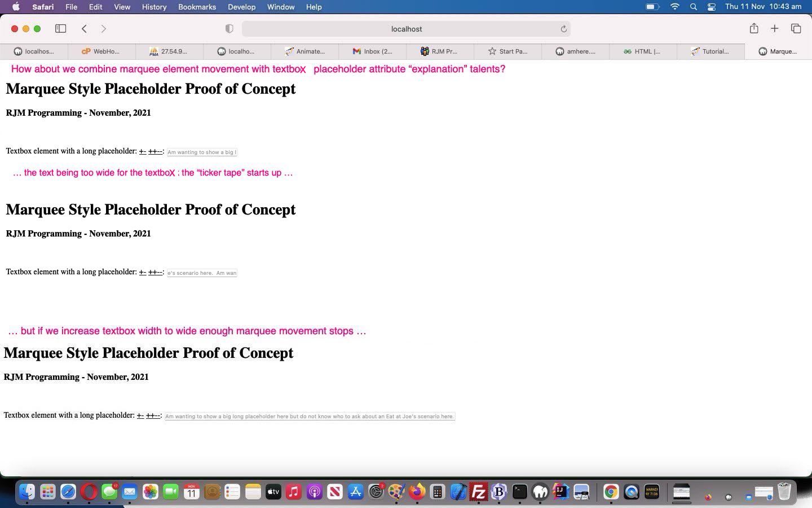Toggle the Safari sidebar

(x=60, y=28)
